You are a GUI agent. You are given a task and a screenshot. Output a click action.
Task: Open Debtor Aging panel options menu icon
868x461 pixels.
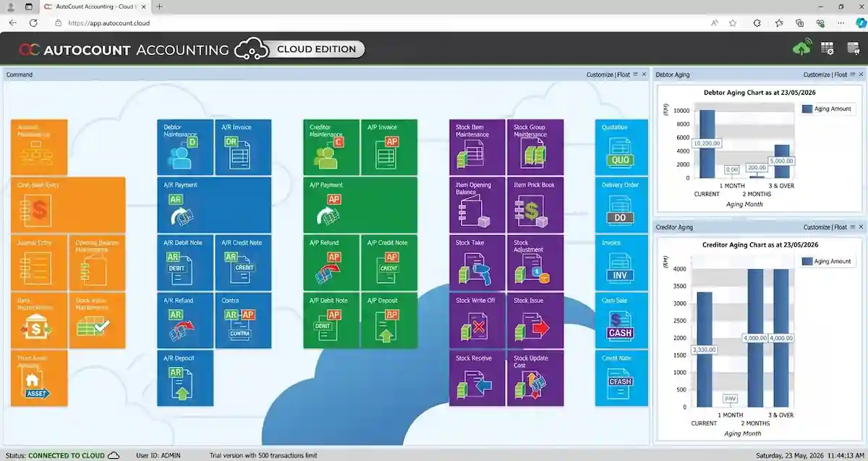(852, 75)
